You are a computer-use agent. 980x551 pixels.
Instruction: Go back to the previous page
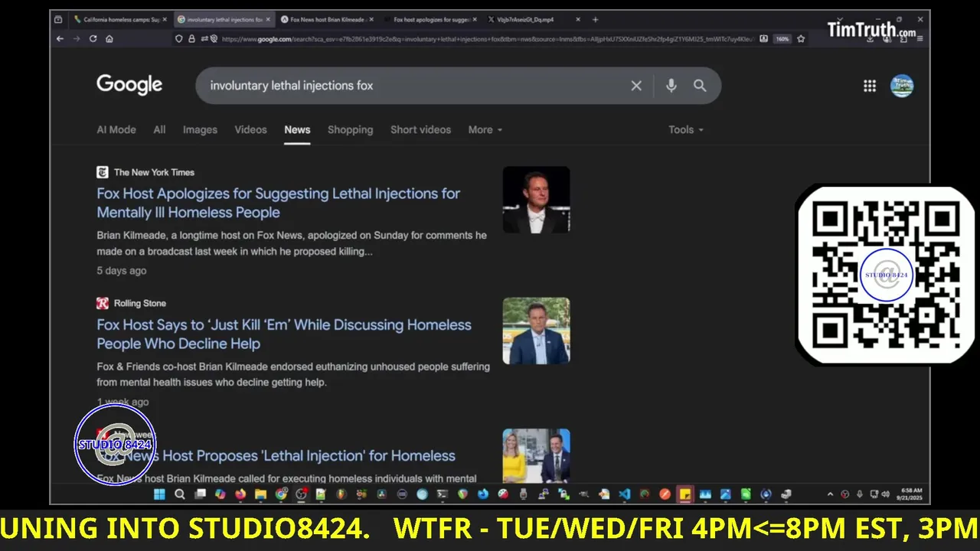tap(60, 39)
